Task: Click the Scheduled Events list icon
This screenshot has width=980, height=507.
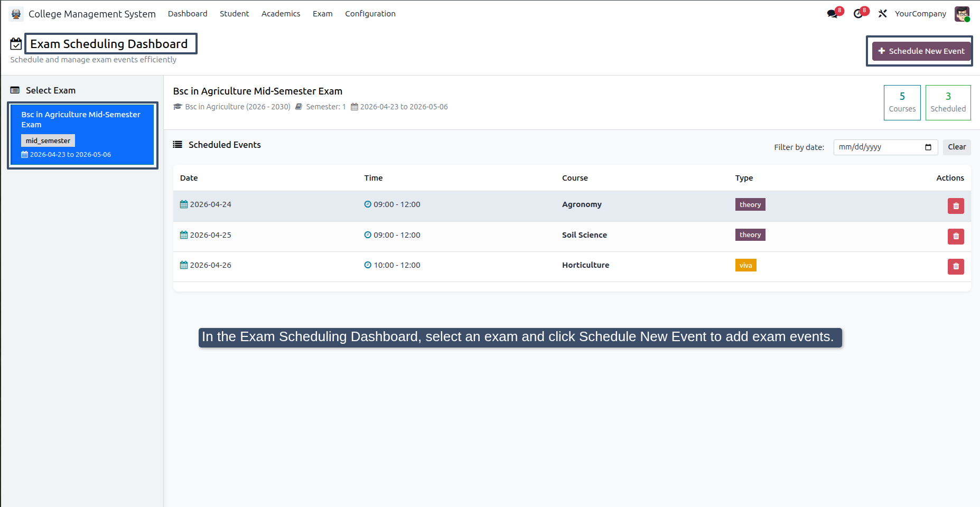Action: (178, 145)
